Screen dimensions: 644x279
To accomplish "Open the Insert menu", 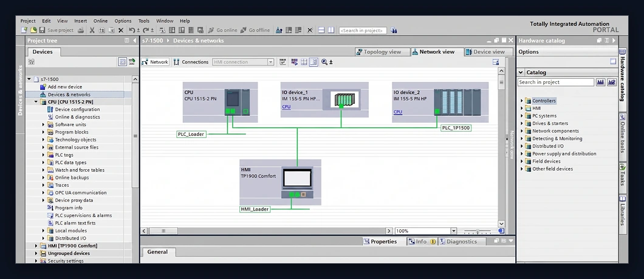I will [x=80, y=21].
